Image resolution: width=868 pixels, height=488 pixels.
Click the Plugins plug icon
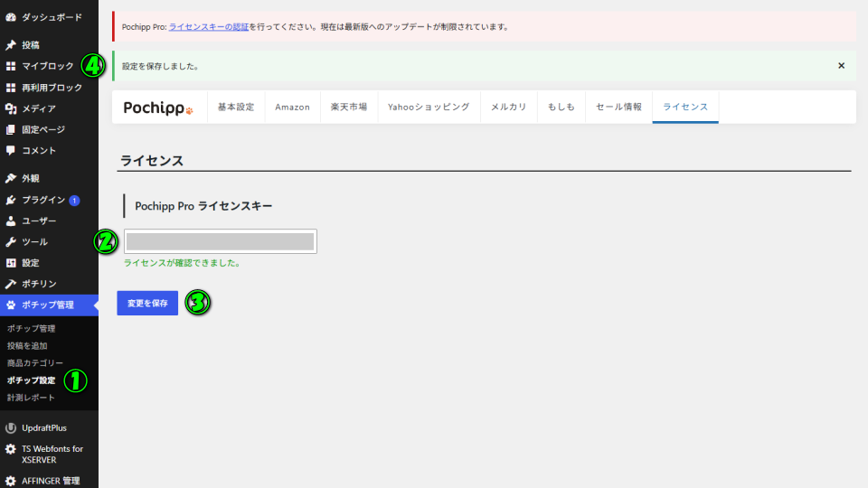[x=11, y=200]
